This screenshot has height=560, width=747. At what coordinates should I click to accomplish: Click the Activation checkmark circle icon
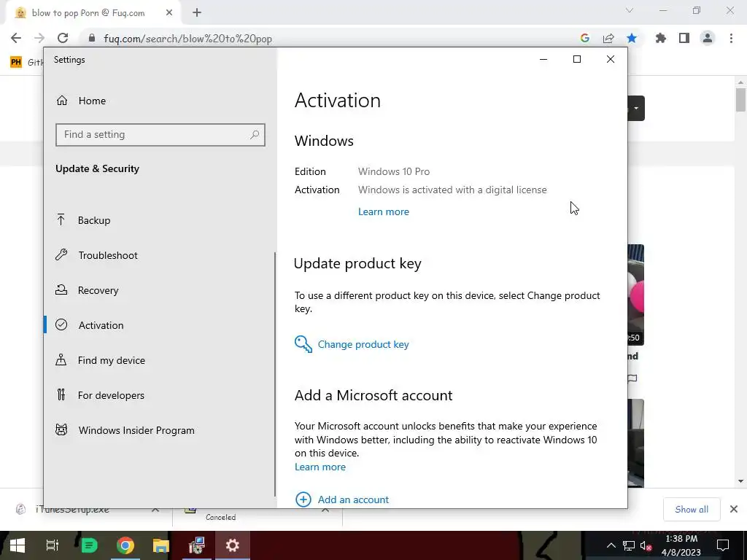point(61,324)
